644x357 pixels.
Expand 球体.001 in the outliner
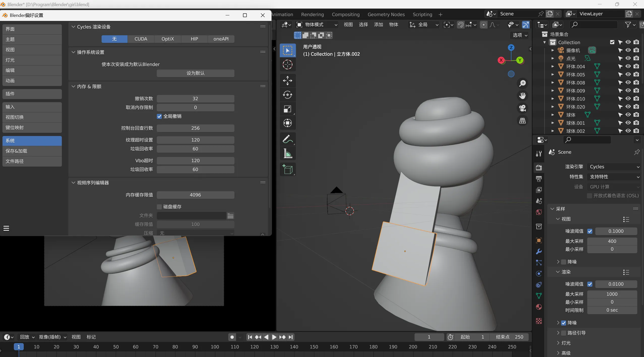pyautogui.click(x=553, y=123)
